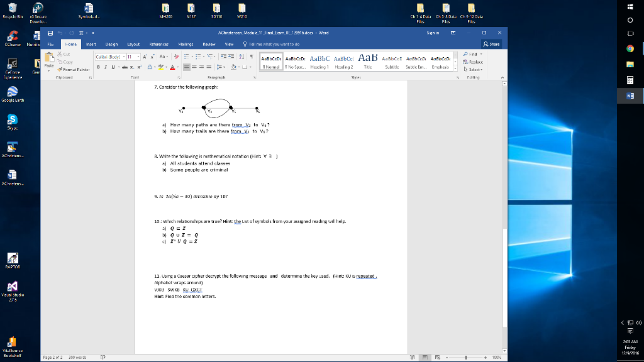Click the Paste clipboard icon
Screen dimensions: 644x362
(48, 60)
